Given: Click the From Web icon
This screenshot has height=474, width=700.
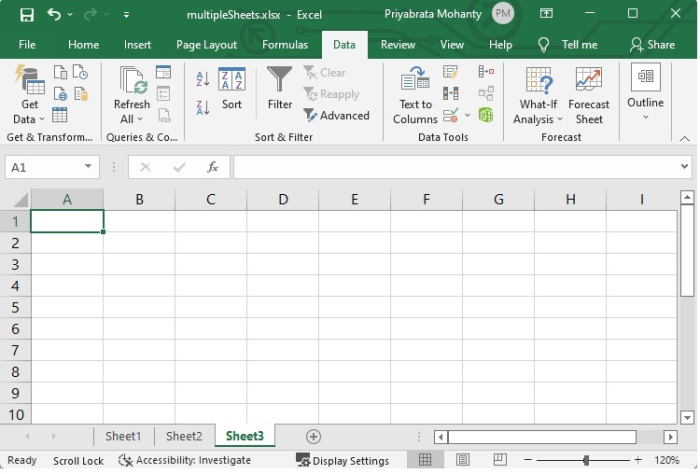Looking at the screenshot, I should [x=60, y=94].
